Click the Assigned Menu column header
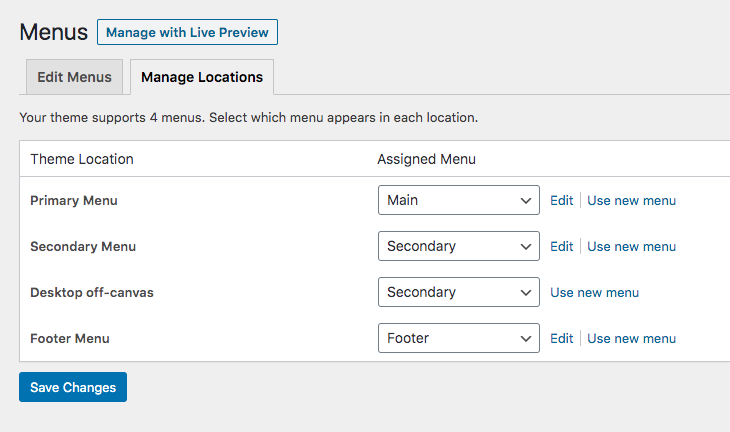730x432 pixels. 426,159
